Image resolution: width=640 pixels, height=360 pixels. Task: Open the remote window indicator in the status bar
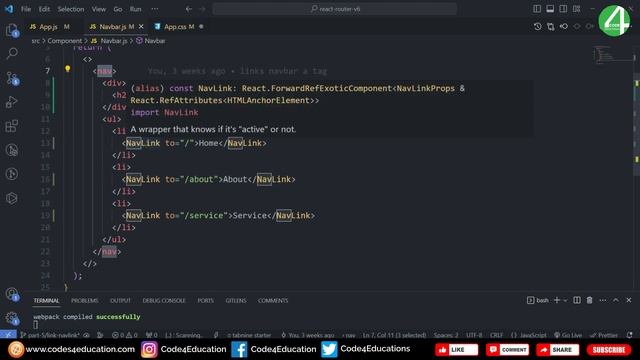click(x=8, y=335)
